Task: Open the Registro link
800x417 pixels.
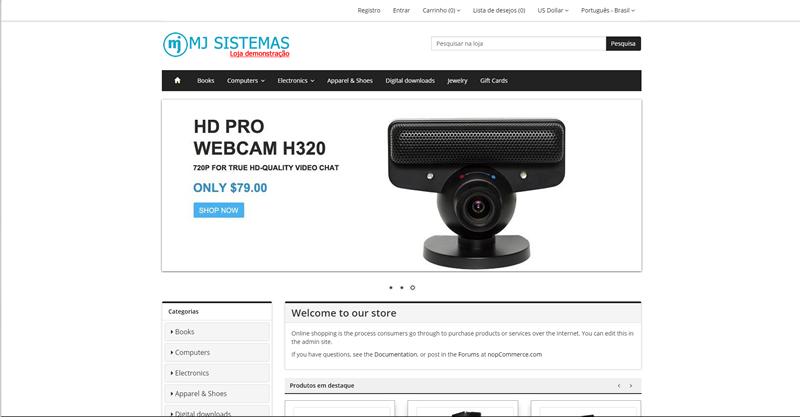Action: point(368,10)
